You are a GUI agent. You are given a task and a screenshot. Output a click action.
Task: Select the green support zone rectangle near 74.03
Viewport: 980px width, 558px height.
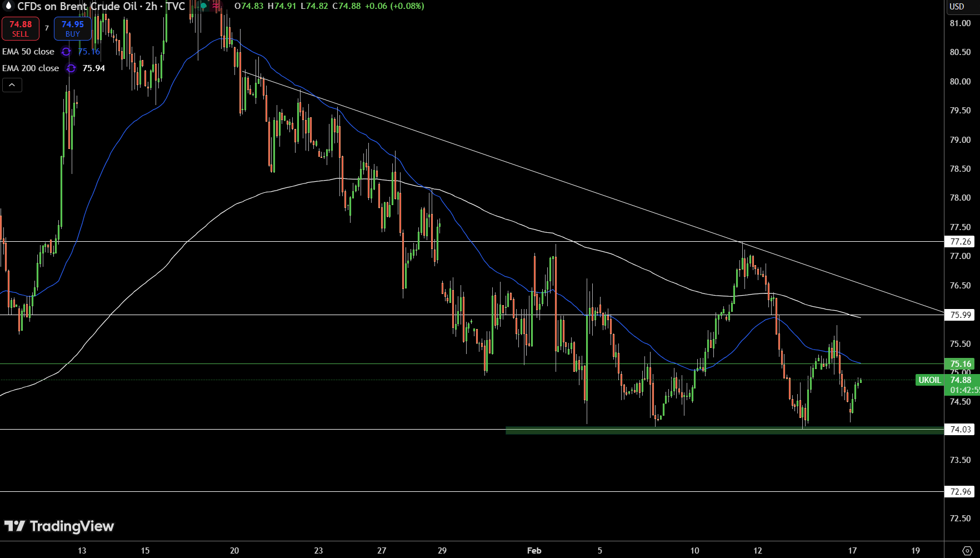pyautogui.click(x=724, y=430)
